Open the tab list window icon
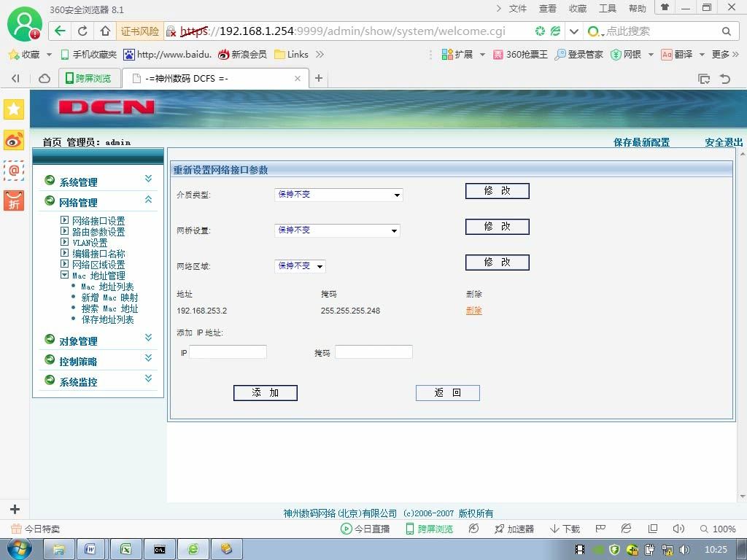Image resolution: width=747 pixels, height=560 pixels. tap(704, 79)
